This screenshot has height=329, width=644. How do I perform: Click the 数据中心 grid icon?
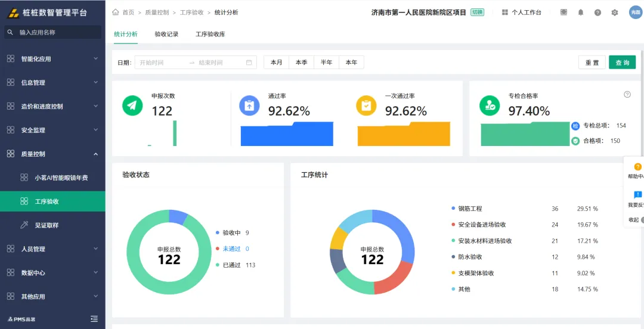(11, 273)
